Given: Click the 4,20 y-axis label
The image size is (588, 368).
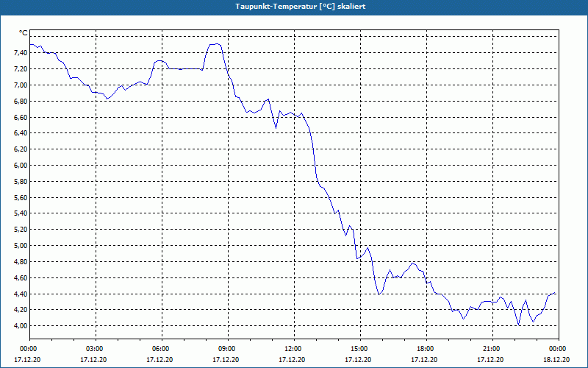Looking at the screenshot, I should click(x=21, y=310).
